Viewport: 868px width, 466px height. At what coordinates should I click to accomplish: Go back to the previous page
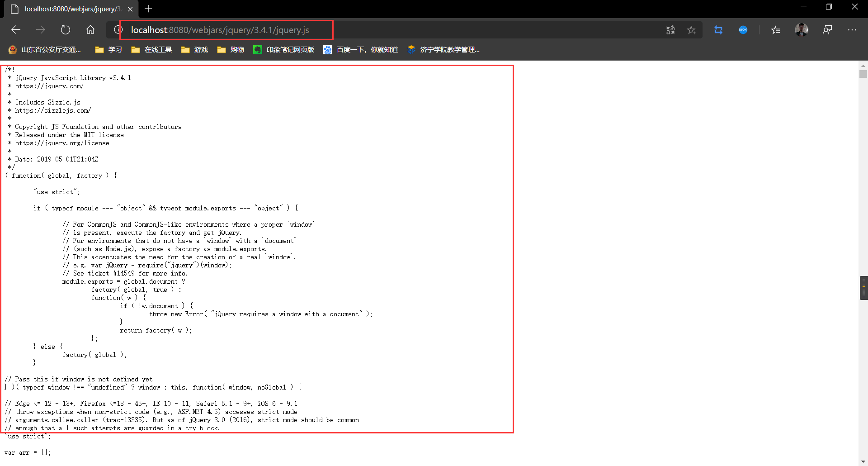coord(16,30)
